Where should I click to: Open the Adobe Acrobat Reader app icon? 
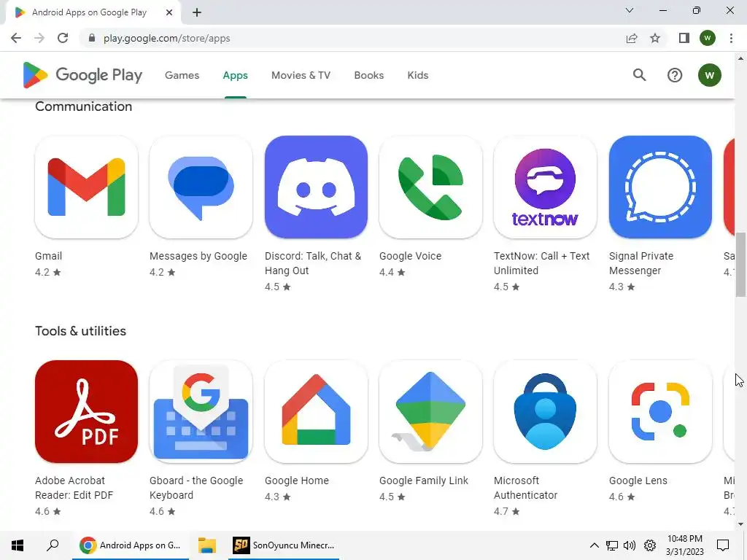86,411
